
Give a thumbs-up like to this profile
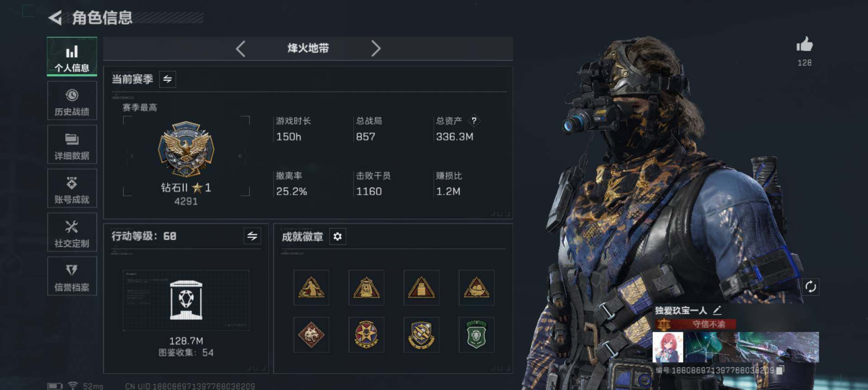[x=804, y=45]
